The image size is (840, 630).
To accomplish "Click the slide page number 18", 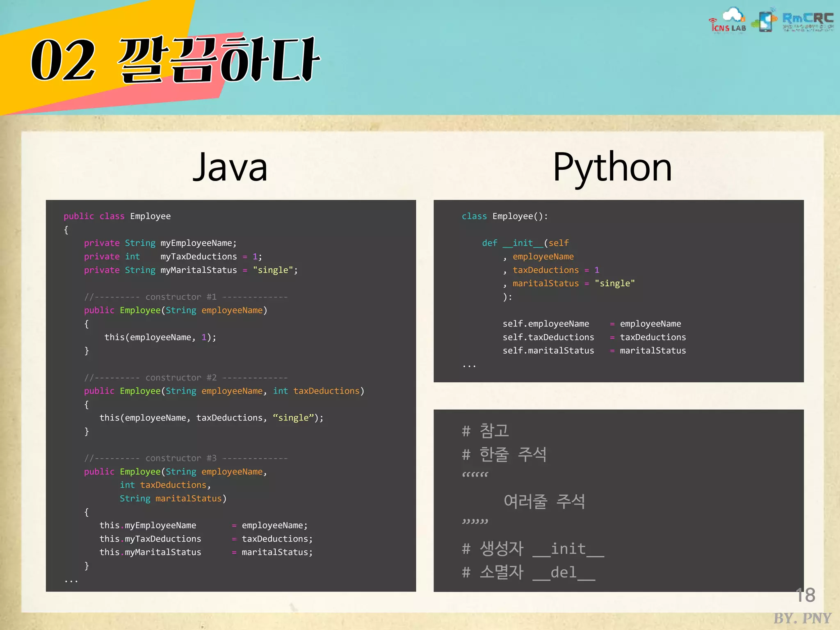I will (x=805, y=595).
